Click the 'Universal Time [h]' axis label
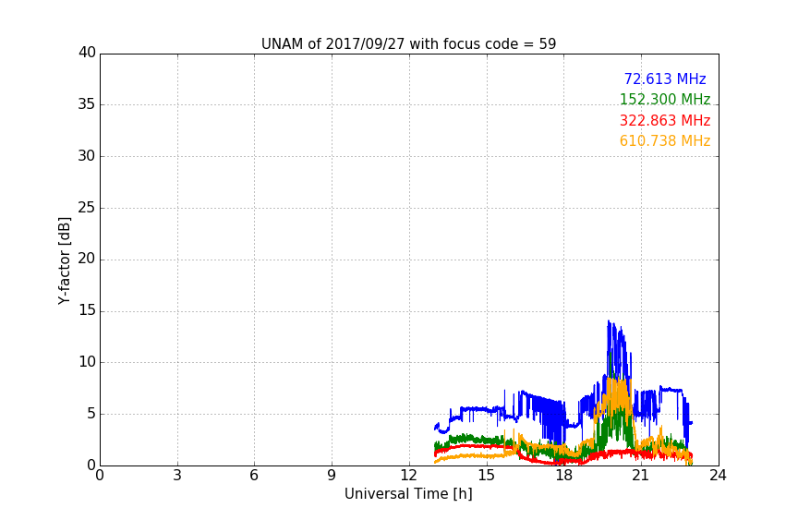798x532 pixels. [x=408, y=494]
